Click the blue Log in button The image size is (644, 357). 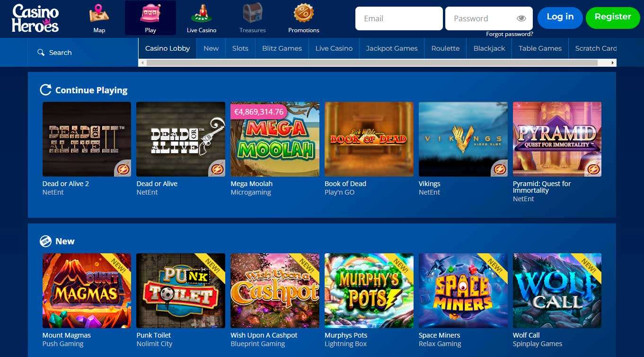point(560,18)
